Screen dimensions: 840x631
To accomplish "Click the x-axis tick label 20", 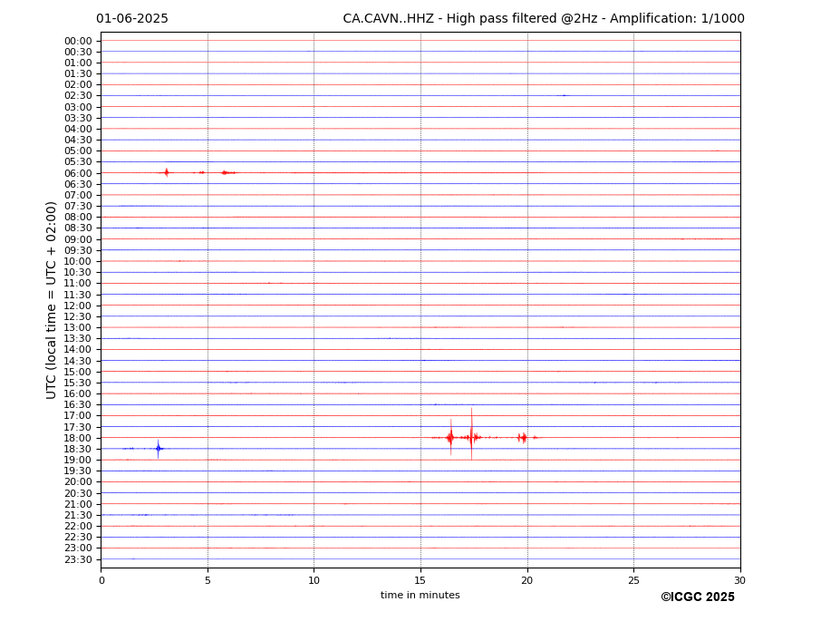I will [527, 580].
